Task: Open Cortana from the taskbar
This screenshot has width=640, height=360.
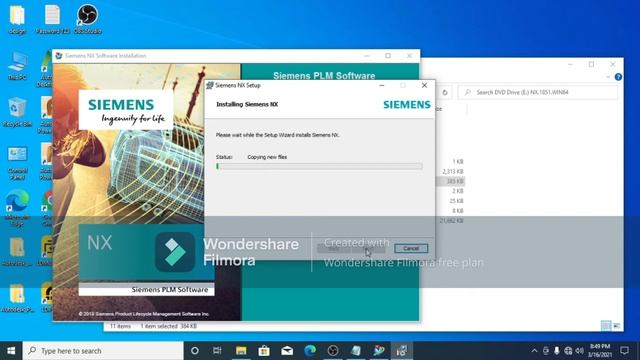Action: [x=195, y=351]
